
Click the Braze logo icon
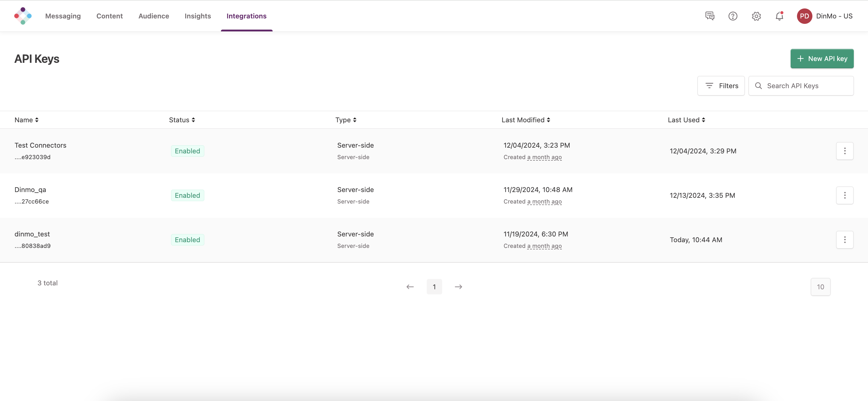point(23,16)
